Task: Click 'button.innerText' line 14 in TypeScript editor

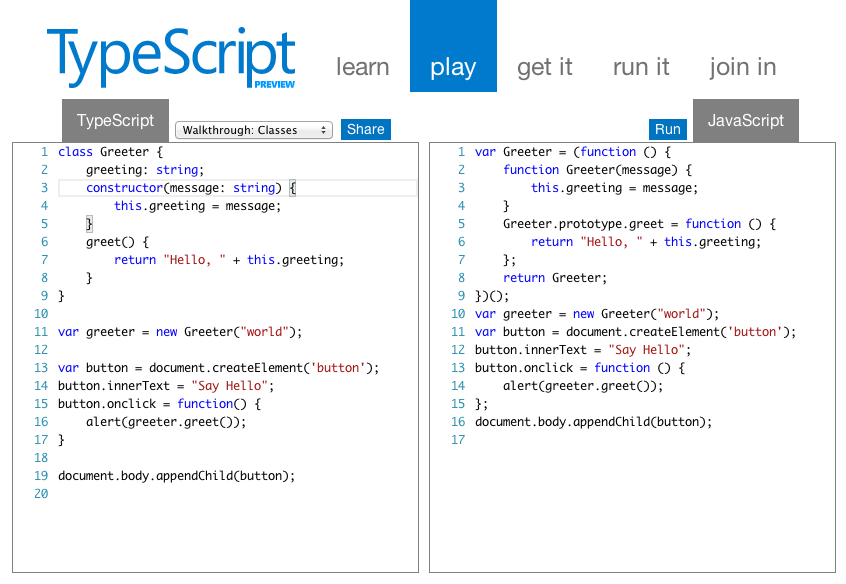Action: tap(166, 386)
